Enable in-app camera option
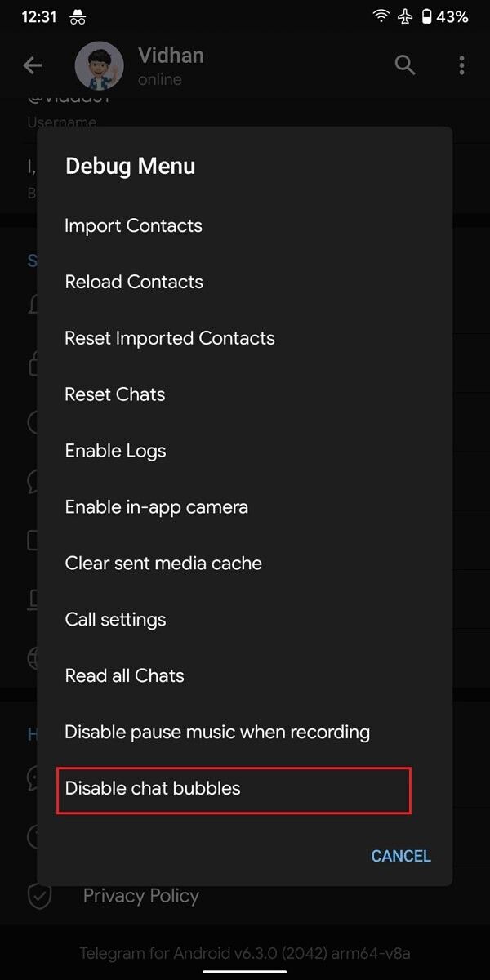The height and width of the screenshot is (980, 490). click(x=156, y=507)
